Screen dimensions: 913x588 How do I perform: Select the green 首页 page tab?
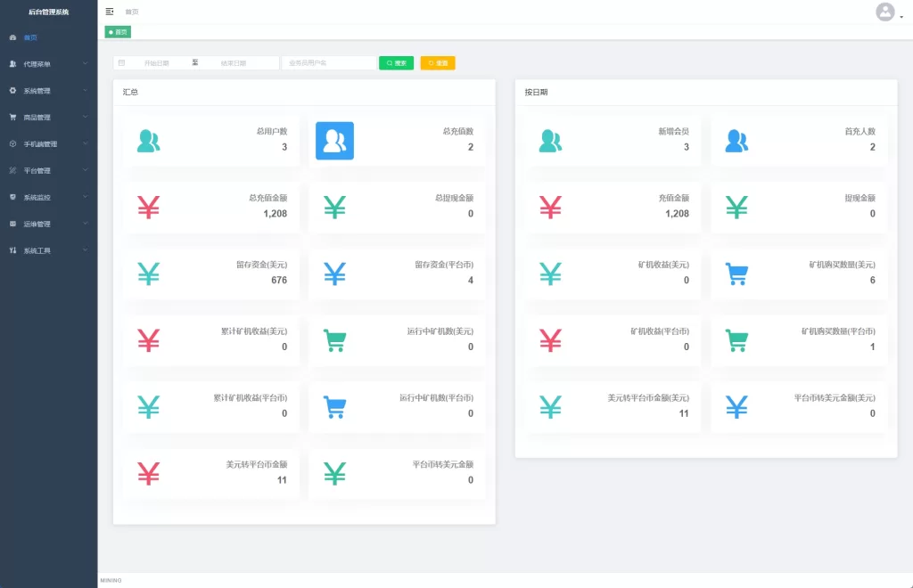tap(118, 32)
